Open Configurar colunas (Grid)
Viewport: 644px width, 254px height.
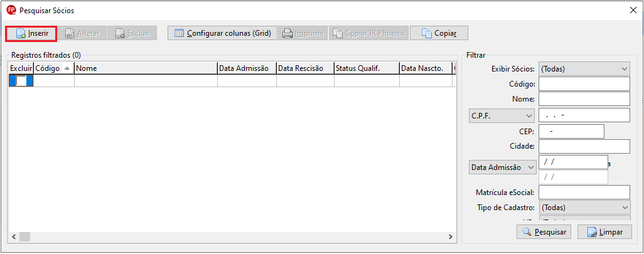point(222,33)
